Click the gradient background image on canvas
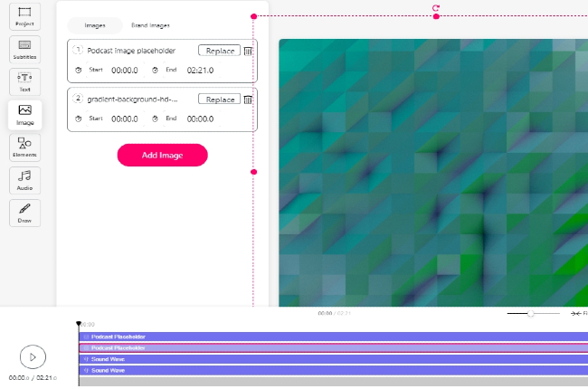The image size is (588, 389). 433,173
